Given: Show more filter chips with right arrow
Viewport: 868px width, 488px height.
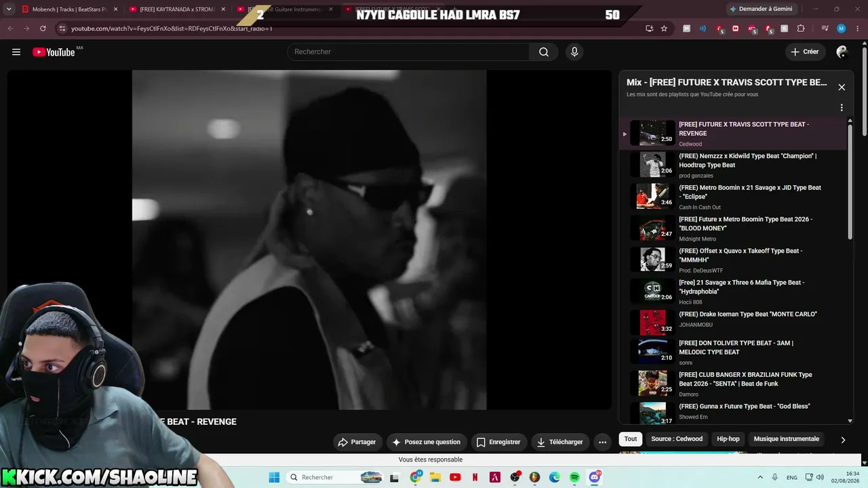Looking at the screenshot, I should [x=843, y=439].
